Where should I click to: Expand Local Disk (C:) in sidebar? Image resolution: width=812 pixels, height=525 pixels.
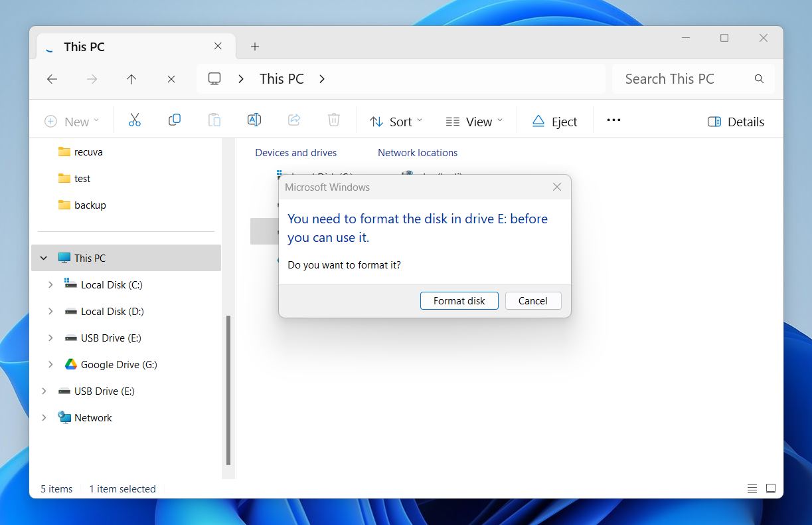point(50,284)
